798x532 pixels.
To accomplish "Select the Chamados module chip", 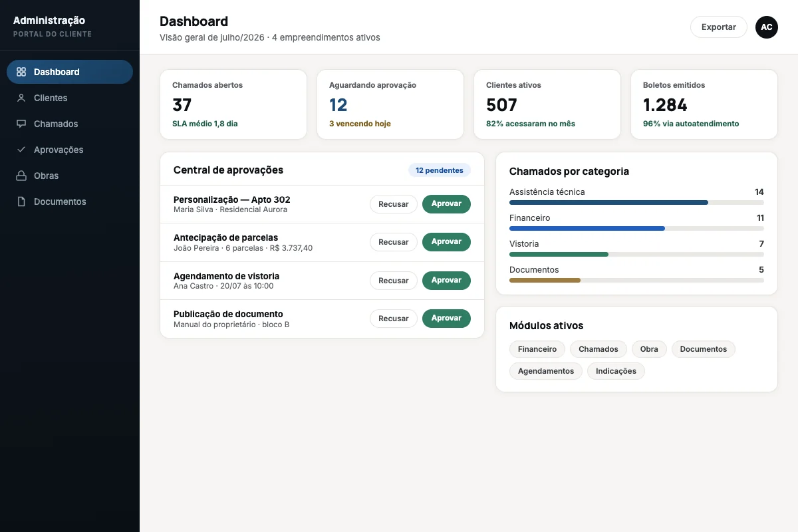I will click(598, 349).
